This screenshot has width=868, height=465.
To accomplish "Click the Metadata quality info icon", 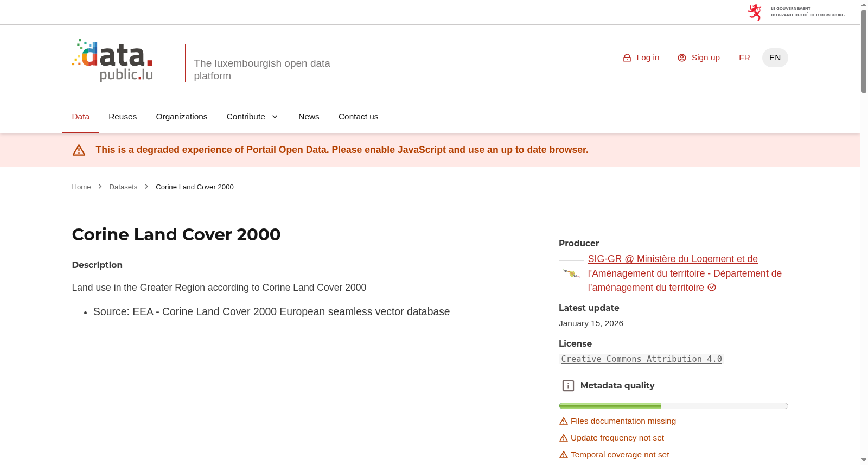I will 568,386.
